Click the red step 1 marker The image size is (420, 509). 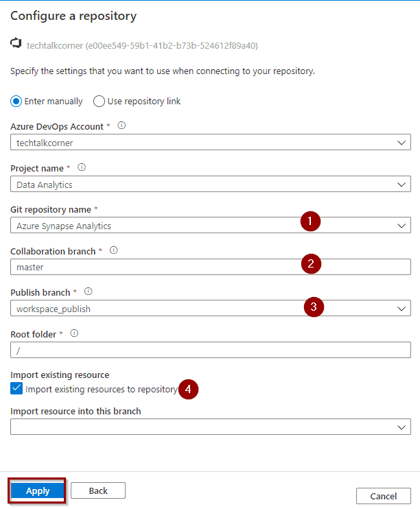pos(310,222)
